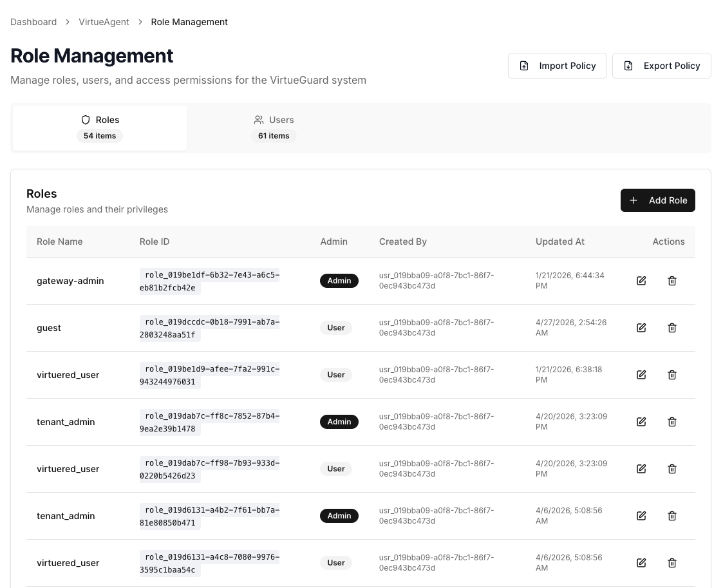Edit tenant_admin role updated 4/6/2026
This screenshot has height=588, width=723.
[641, 516]
